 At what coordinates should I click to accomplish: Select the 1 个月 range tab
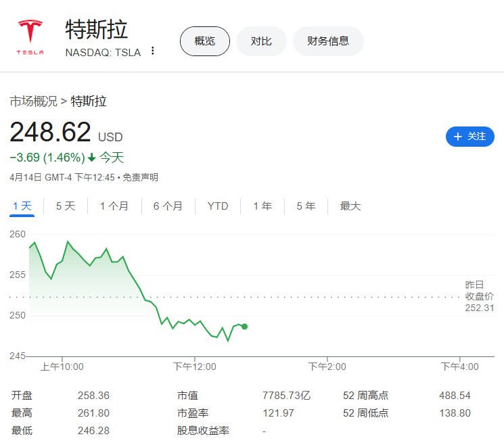(x=114, y=206)
